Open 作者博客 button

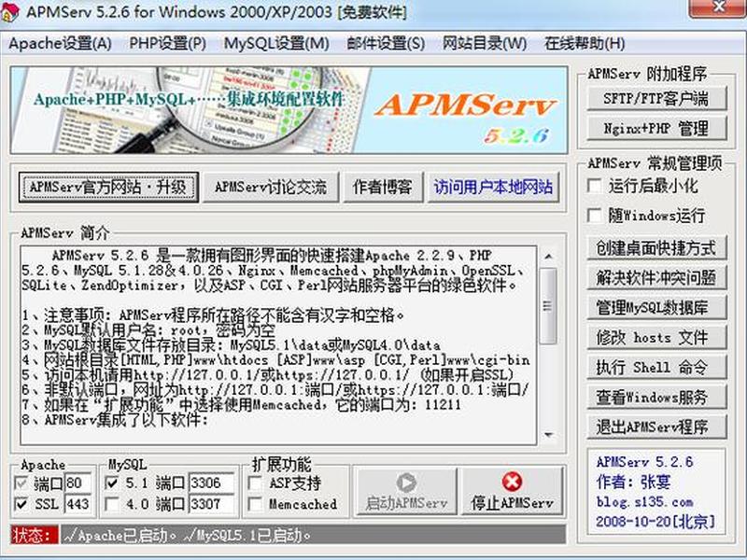click(383, 188)
